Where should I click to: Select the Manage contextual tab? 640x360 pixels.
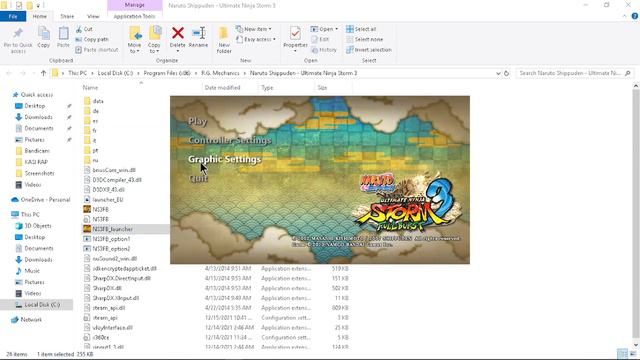pyautogui.click(x=135, y=5)
